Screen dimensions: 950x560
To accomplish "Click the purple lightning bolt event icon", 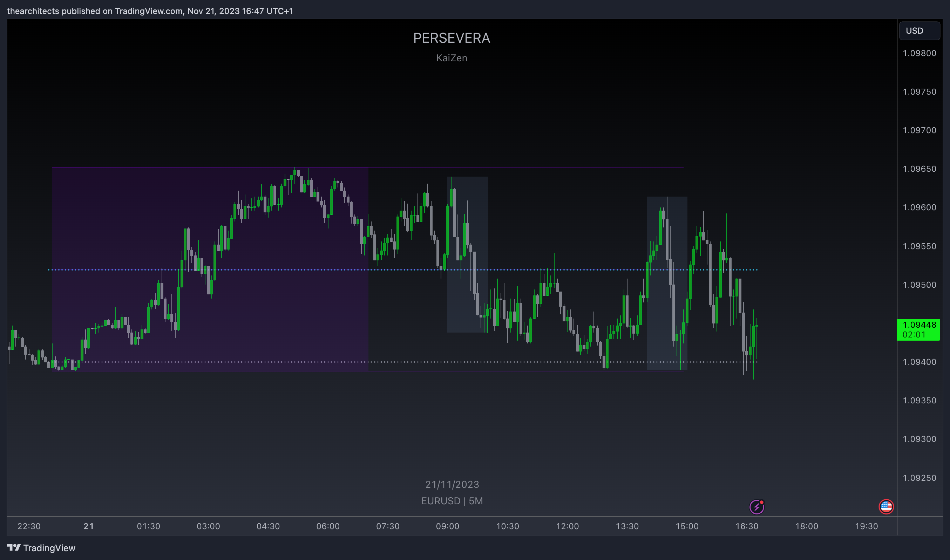I will pyautogui.click(x=757, y=507).
